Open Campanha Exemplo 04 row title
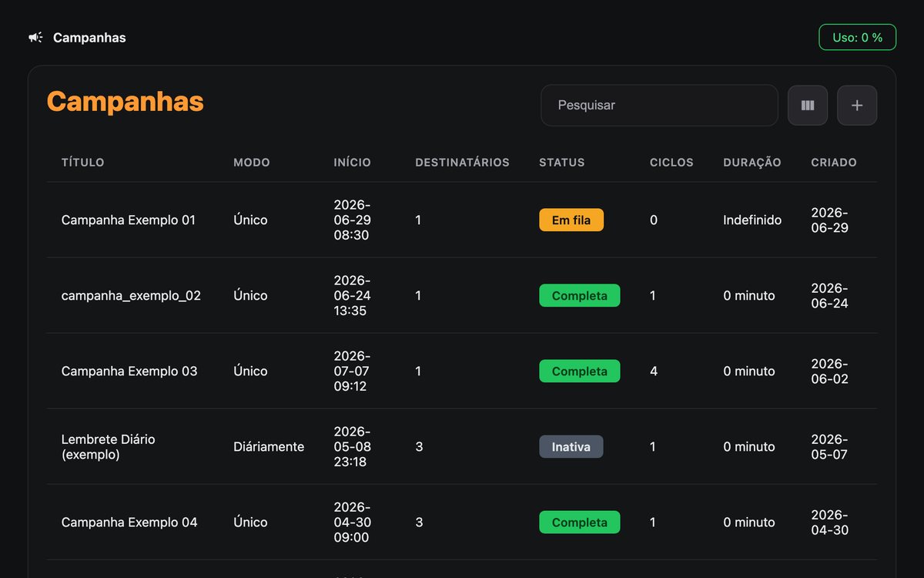 [129, 522]
